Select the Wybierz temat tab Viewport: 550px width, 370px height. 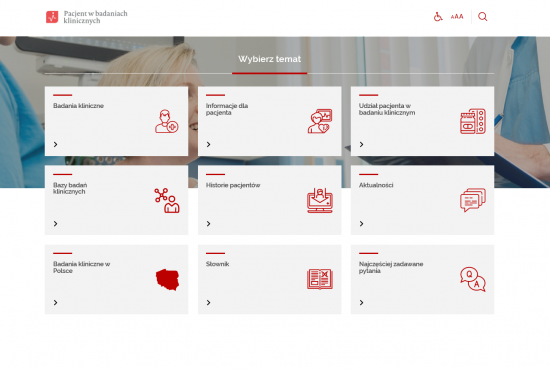pos(269,59)
